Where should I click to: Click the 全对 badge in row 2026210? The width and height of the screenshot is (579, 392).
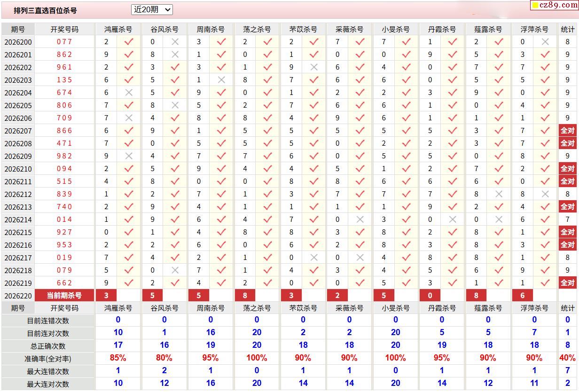568,169
